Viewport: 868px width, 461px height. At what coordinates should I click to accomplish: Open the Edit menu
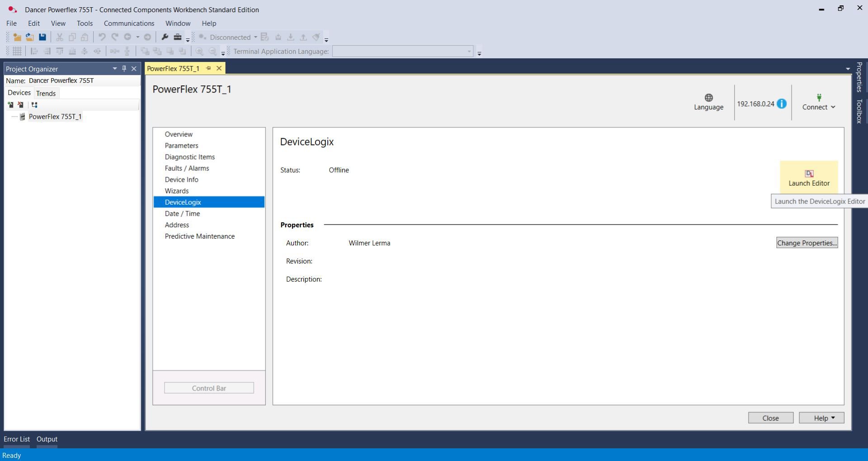[x=34, y=23]
